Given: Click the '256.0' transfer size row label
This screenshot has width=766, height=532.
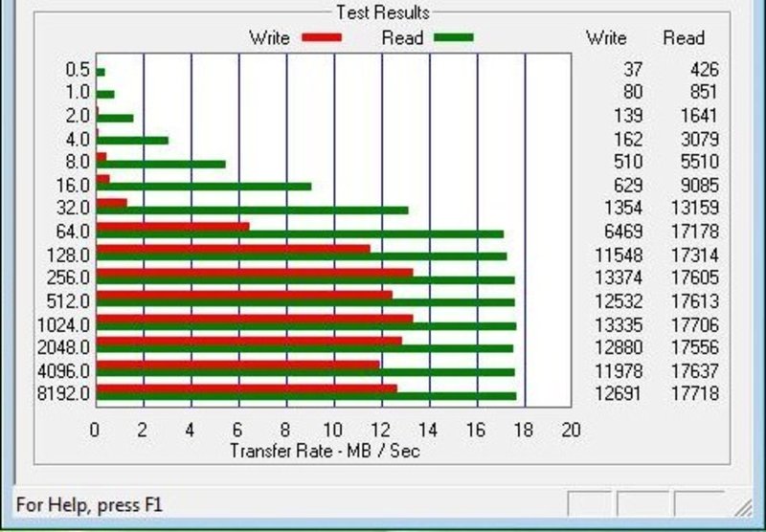Looking at the screenshot, I should point(68,277).
